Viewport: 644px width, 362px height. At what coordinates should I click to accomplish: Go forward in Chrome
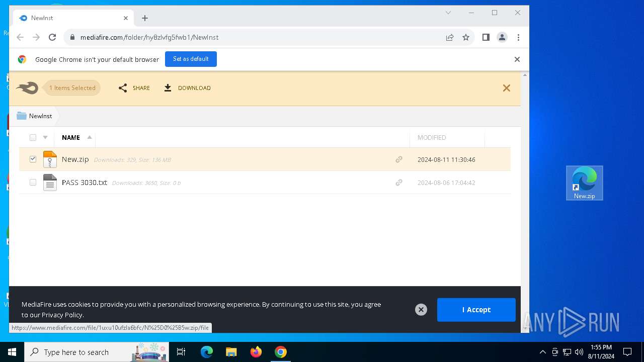coord(36,37)
